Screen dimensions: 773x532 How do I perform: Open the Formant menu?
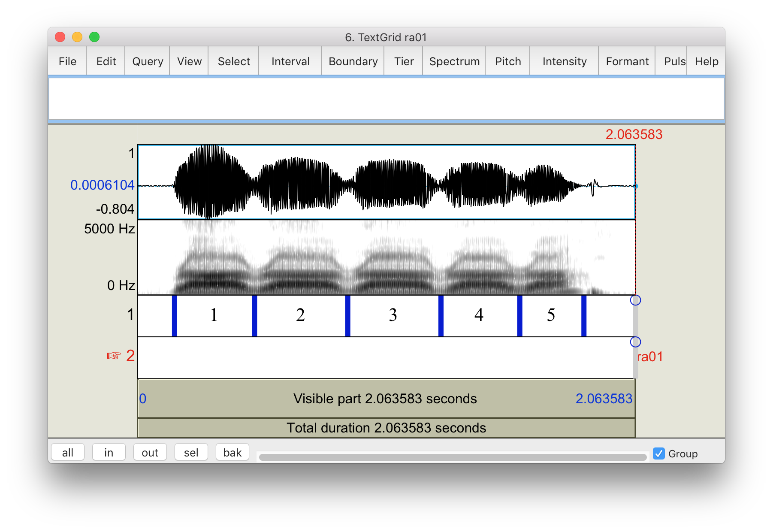tap(627, 61)
